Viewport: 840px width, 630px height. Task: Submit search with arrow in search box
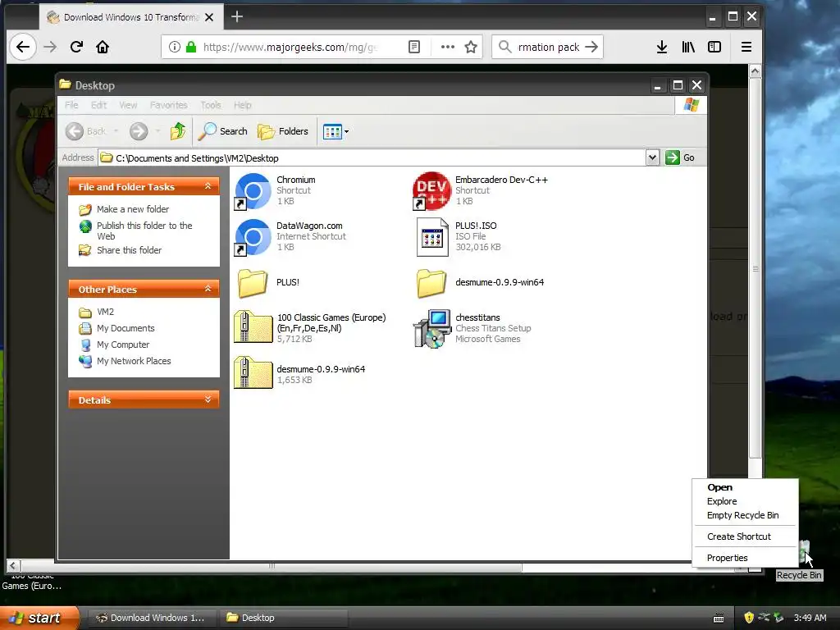(x=591, y=47)
